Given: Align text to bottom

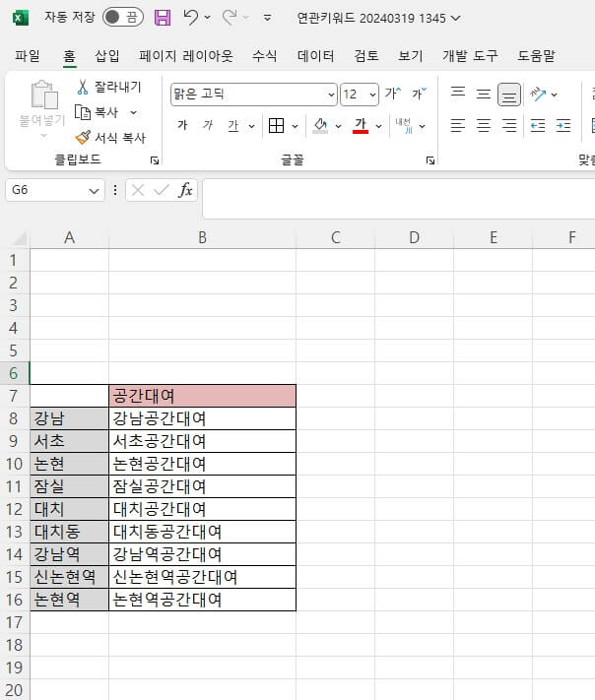Looking at the screenshot, I should point(508,95).
